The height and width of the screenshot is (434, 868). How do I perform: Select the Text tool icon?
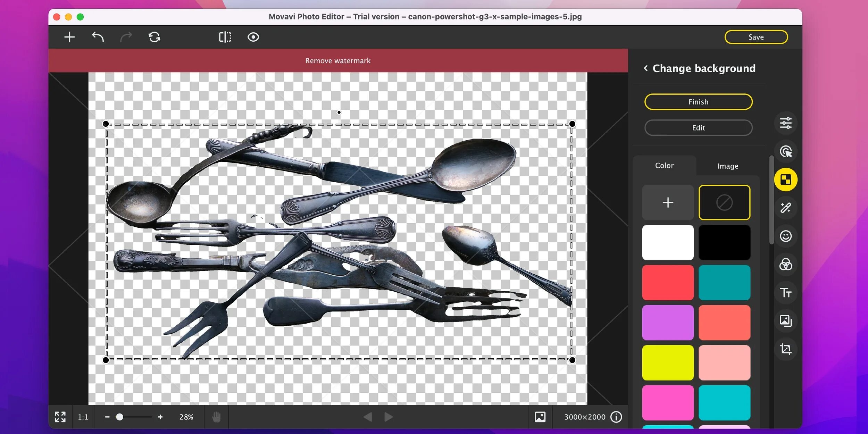(785, 293)
